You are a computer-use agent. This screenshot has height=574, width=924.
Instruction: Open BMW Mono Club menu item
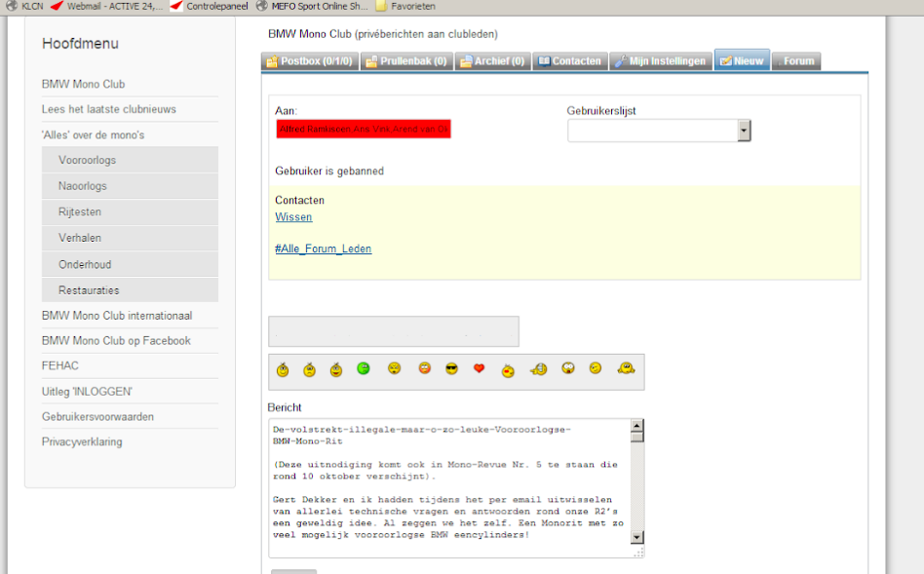point(83,84)
